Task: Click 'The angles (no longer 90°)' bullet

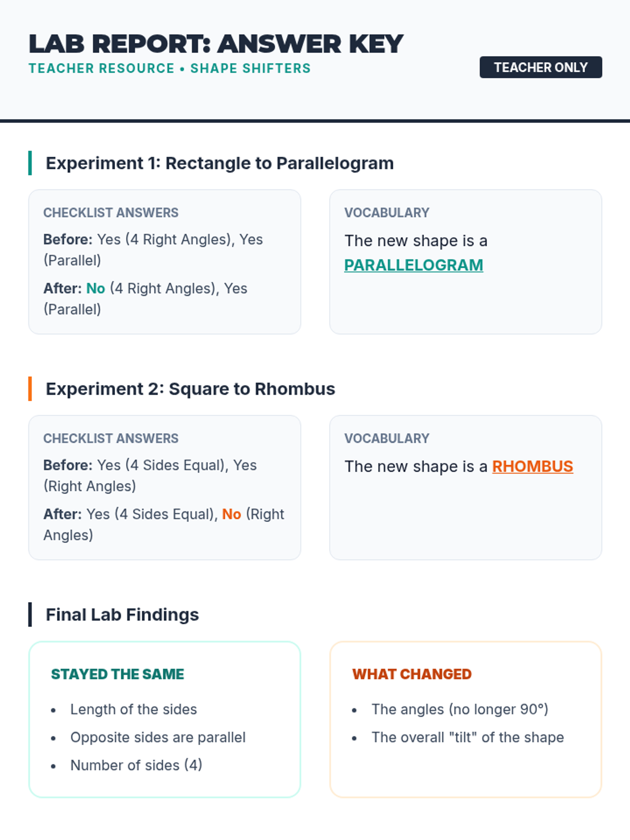Action: click(459, 709)
